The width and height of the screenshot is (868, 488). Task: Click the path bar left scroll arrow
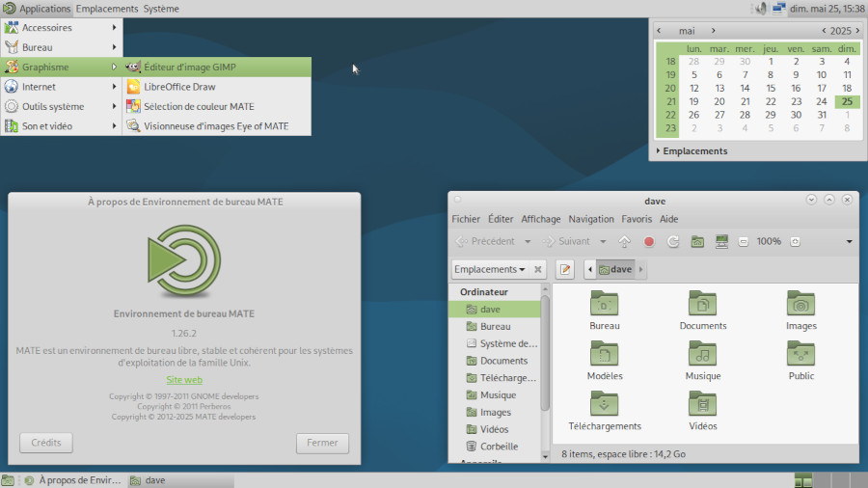click(590, 269)
